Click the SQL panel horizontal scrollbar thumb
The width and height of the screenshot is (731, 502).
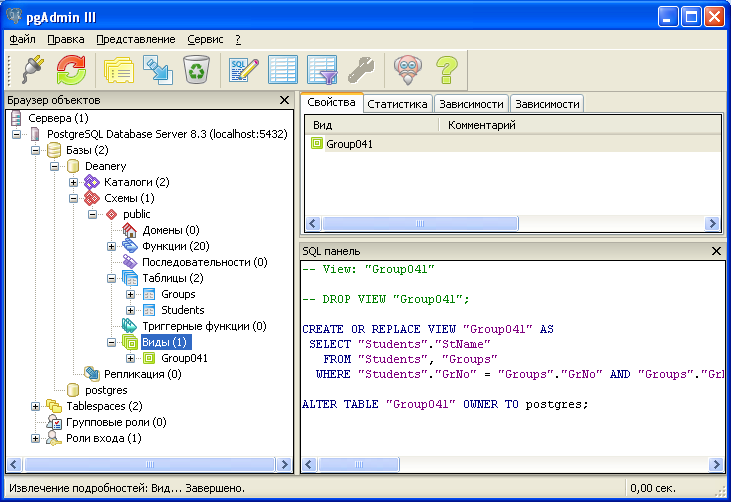[x=359, y=464]
